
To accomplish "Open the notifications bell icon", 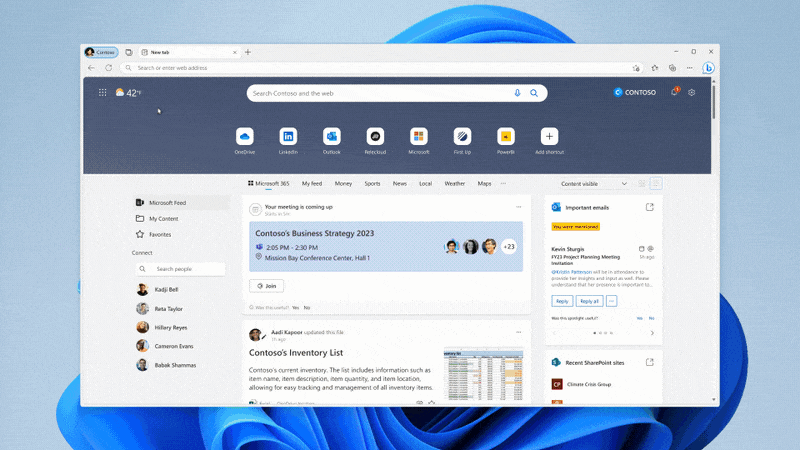I will tap(674, 92).
